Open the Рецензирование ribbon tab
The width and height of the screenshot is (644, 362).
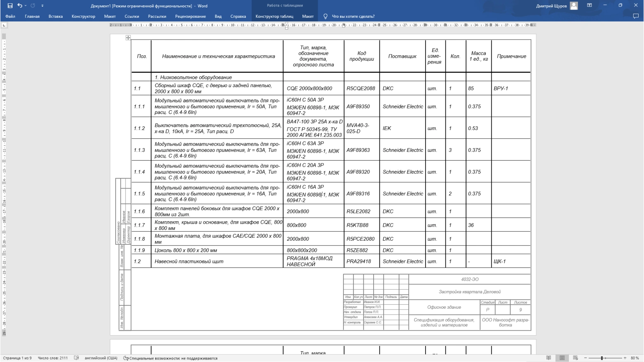190,17
